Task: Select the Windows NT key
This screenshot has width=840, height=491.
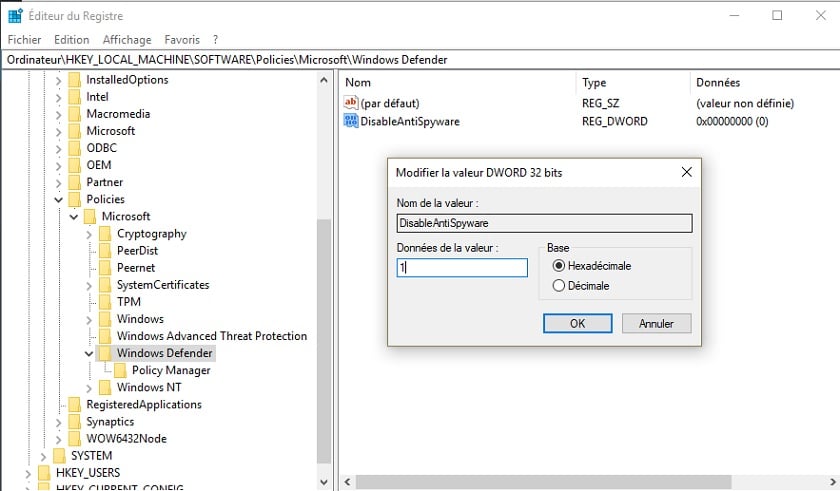Action: coord(149,387)
